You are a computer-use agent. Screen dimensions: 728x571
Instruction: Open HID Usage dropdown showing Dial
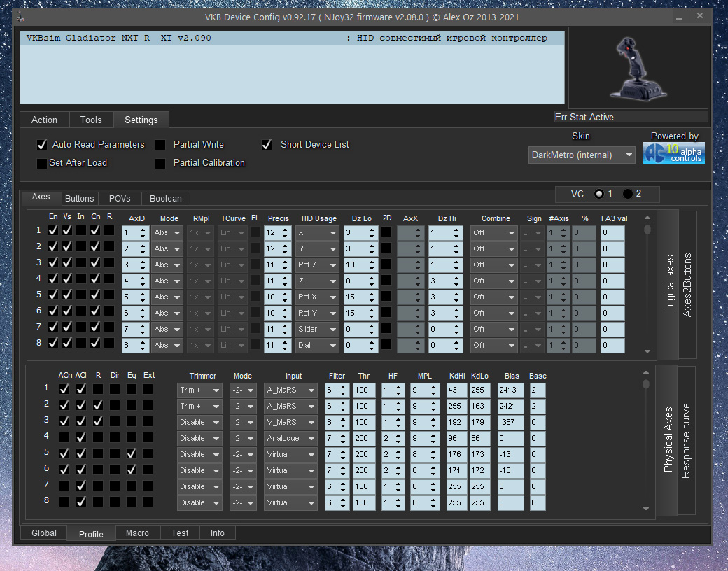pos(316,346)
